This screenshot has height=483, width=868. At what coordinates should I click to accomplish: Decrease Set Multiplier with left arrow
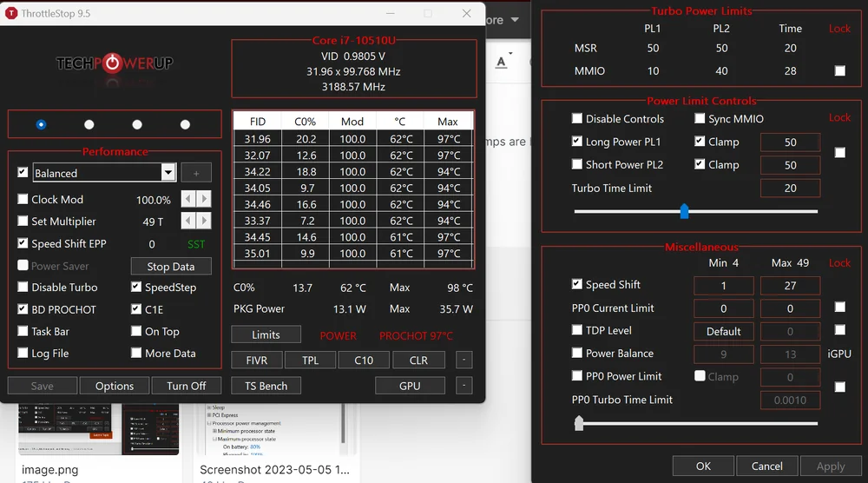pos(188,221)
